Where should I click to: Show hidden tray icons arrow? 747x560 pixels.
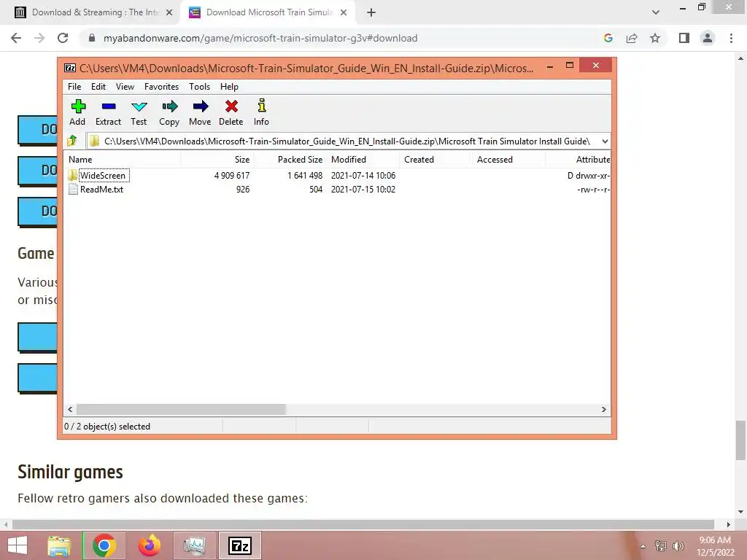coord(643,546)
